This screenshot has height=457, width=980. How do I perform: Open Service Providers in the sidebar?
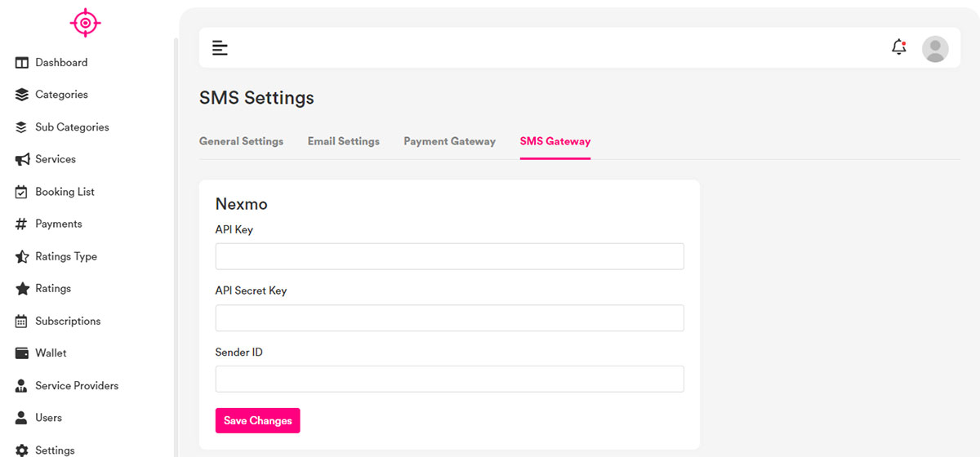click(77, 385)
